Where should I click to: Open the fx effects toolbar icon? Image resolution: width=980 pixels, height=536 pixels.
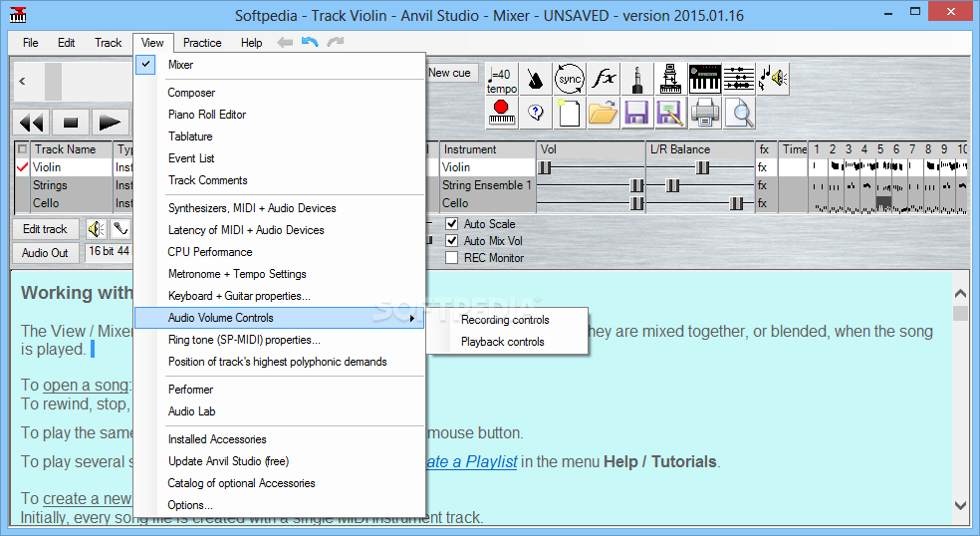pyautogui.click(x=604, y=79)
